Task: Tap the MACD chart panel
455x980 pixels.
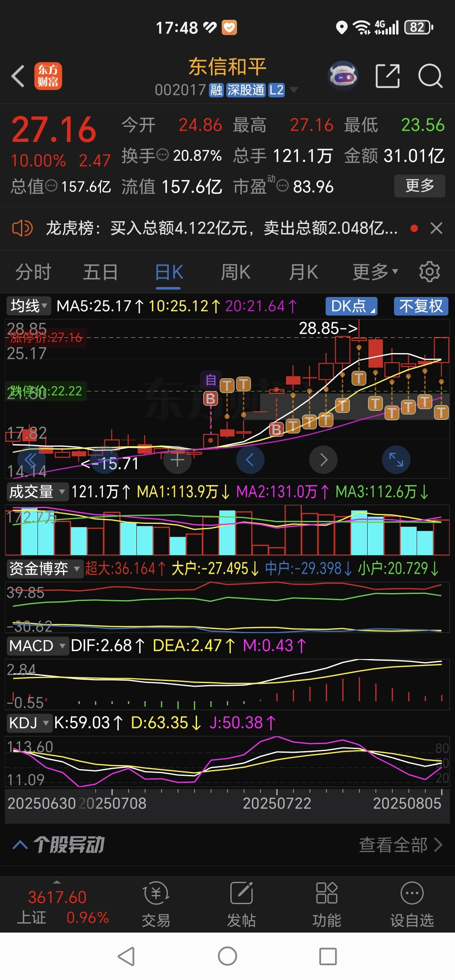Action: 227,684
